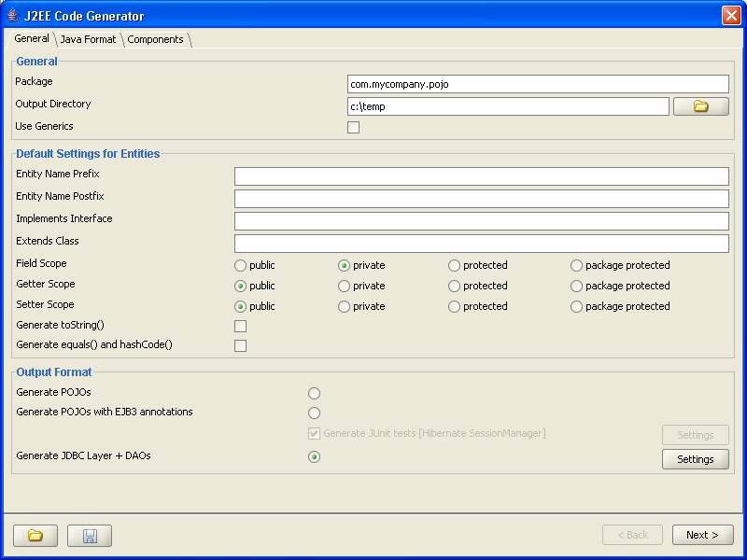Switch to the General tab
The height and width of the screenshot is (560, 747).
pos(32,38)
